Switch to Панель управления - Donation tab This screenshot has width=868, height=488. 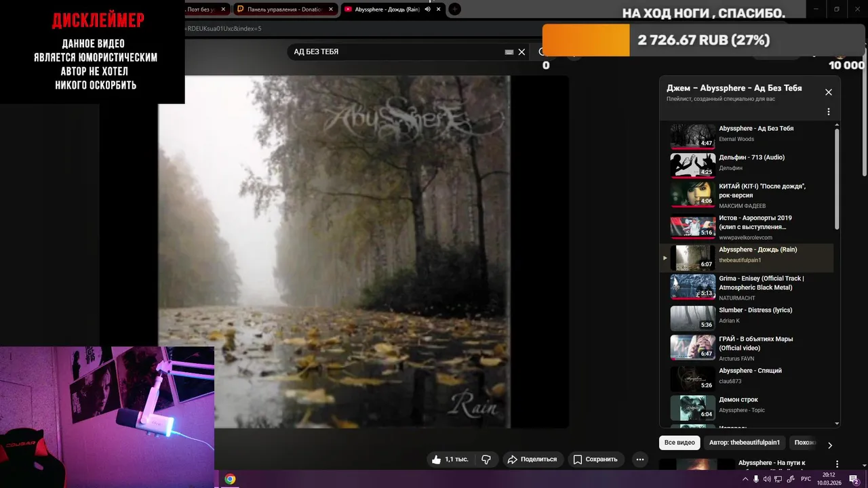pos(285,9)
